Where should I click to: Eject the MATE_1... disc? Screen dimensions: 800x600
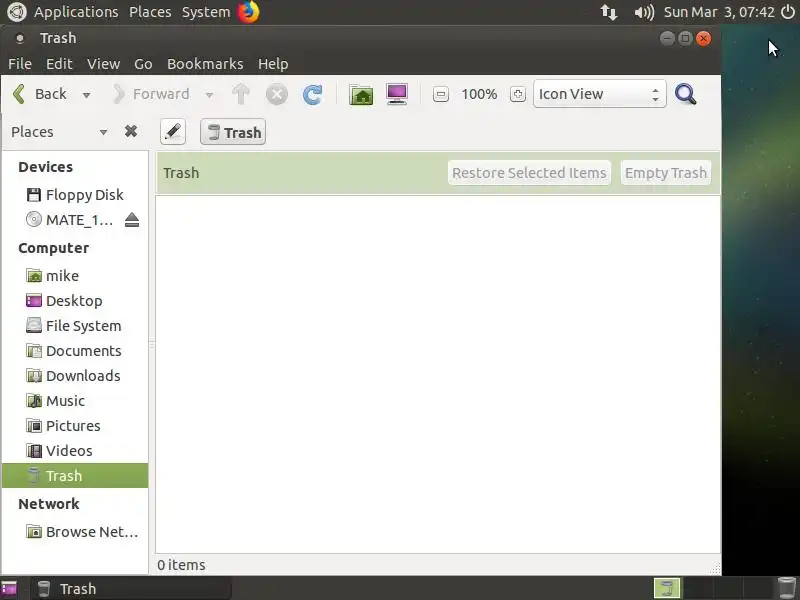132,220
